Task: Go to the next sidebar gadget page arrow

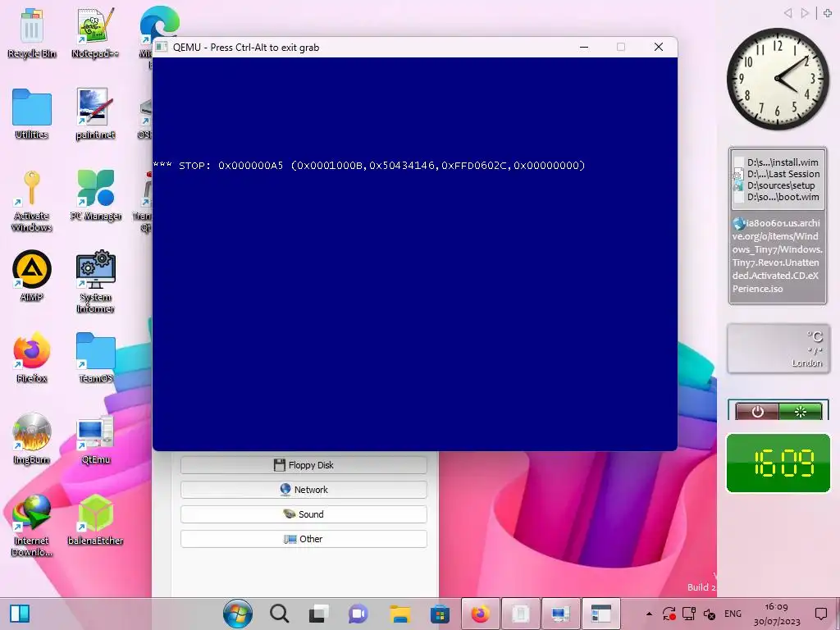Action: coord(804,13)
